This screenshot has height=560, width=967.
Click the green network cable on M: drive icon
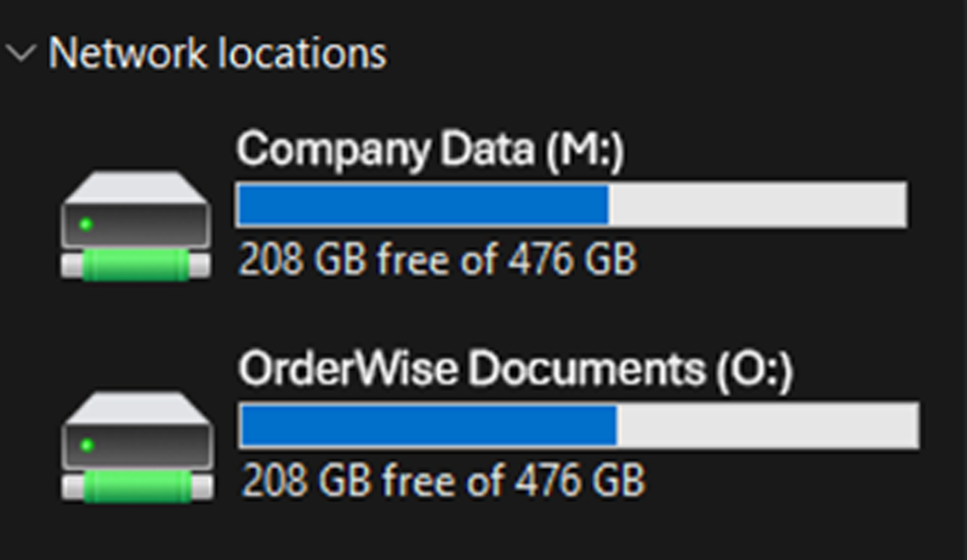click(136, 265)
